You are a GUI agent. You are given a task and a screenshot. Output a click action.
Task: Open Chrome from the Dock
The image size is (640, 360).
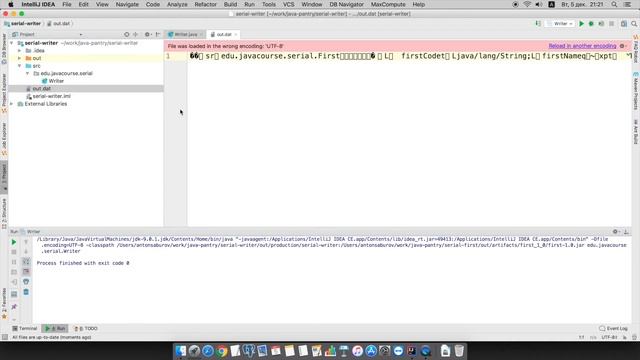[x=222, y=351]
